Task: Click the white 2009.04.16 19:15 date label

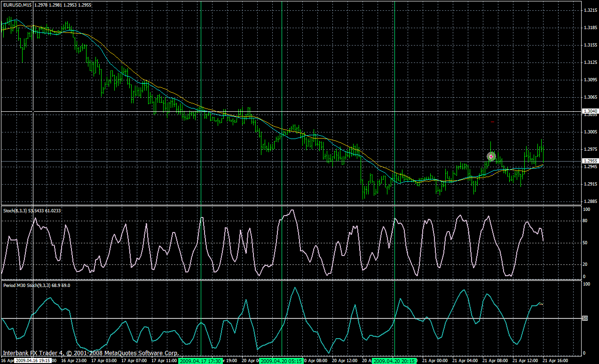Action: (32, 361)
